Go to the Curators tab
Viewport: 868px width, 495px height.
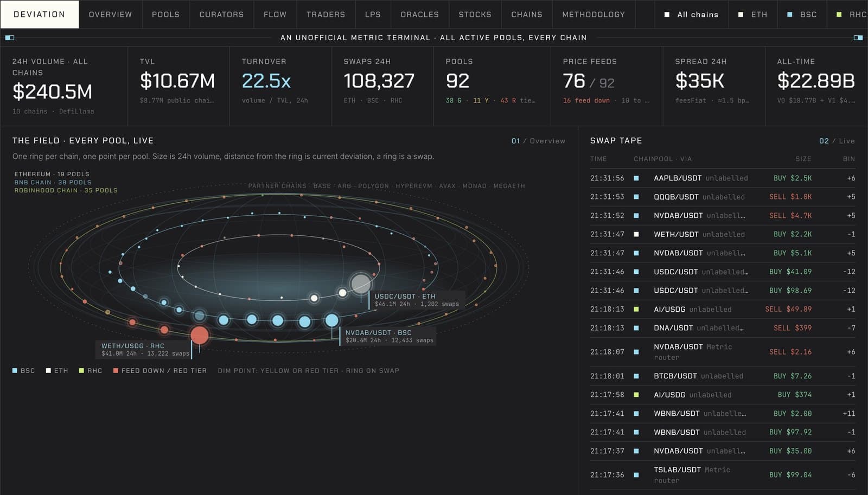221,15
